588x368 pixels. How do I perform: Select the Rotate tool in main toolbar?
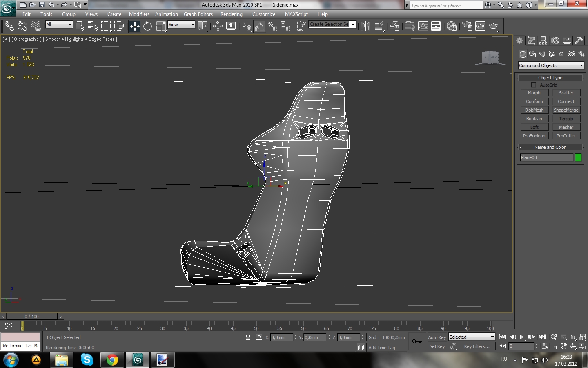[x=147, y=26]
